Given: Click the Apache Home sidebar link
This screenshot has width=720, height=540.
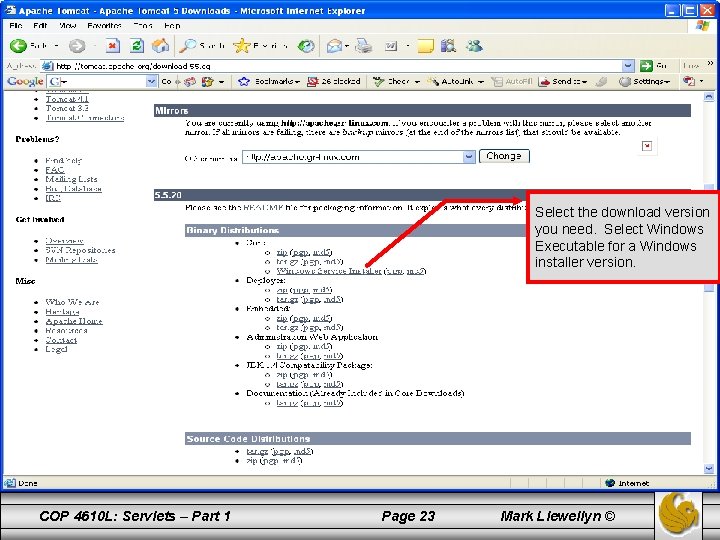Looking at the screenshot, I should [74, 321].
